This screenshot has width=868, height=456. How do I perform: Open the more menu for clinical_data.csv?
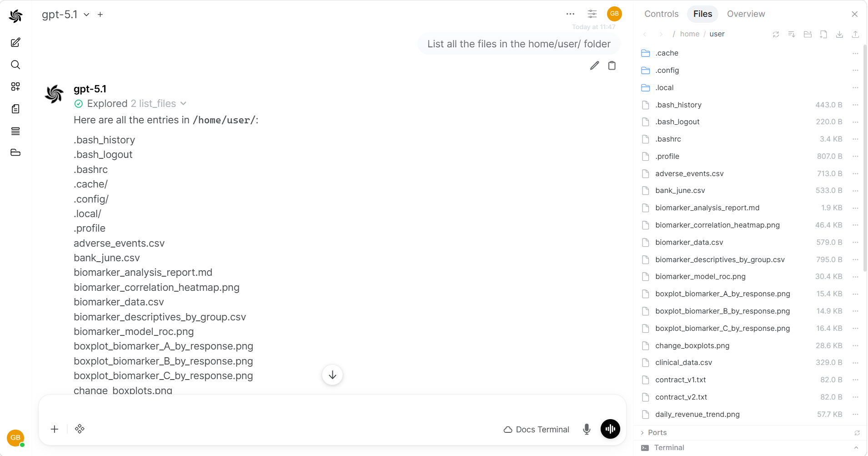pyautogui.click(x=855, y=363)
